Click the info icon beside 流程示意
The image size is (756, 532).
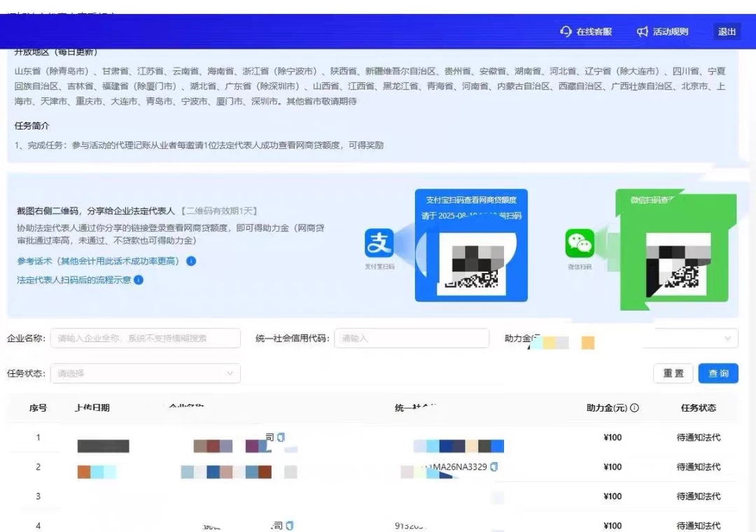[139, 280]
